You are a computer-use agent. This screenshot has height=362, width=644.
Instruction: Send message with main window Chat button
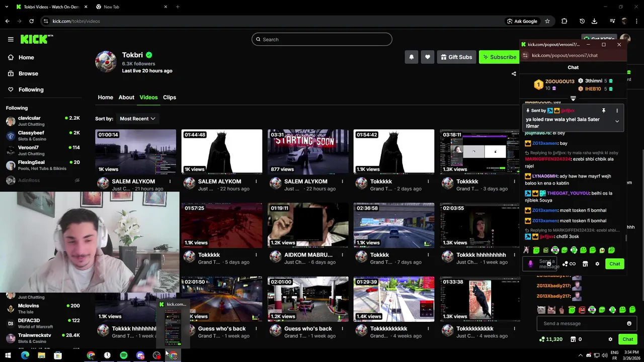tap(627, 339)
